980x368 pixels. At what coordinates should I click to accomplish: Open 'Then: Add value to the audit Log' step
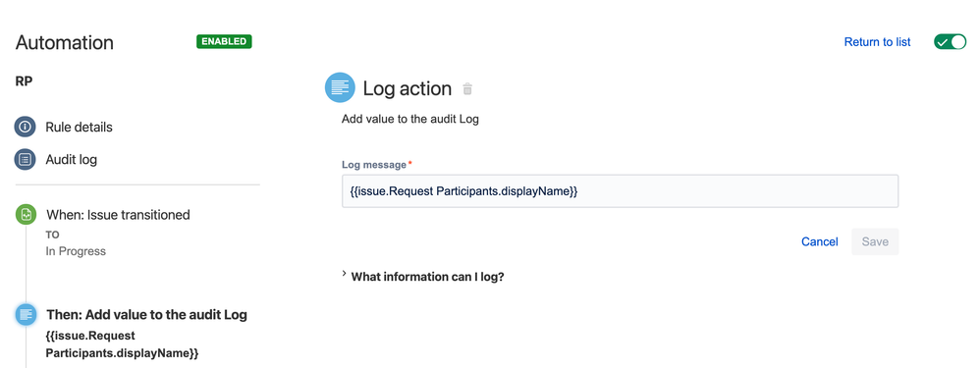(147, 315)
